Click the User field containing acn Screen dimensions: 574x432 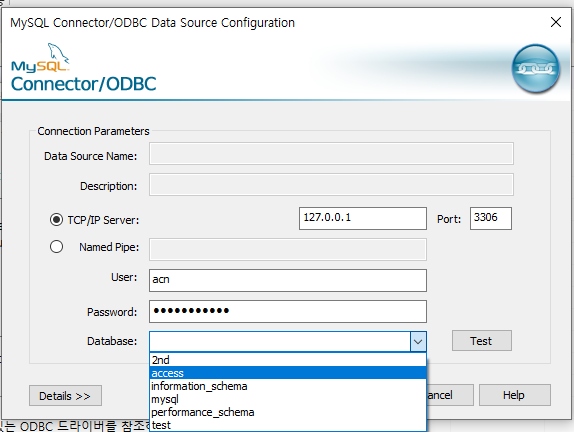click(x=288, y=280)
